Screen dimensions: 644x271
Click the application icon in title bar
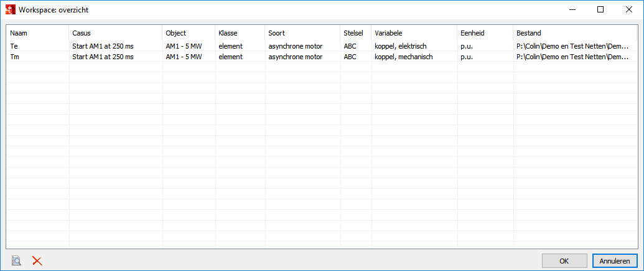[10, 10]
